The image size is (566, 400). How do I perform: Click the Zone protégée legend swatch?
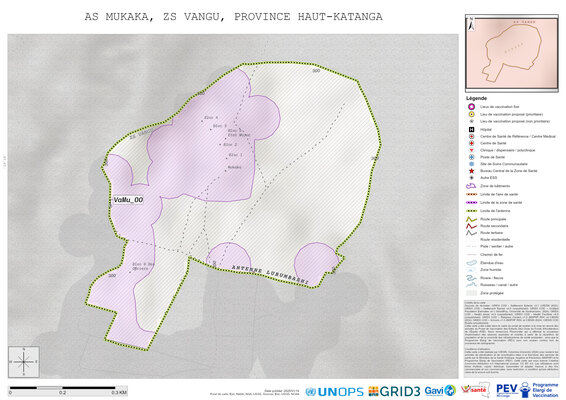(x=471, y=293)
